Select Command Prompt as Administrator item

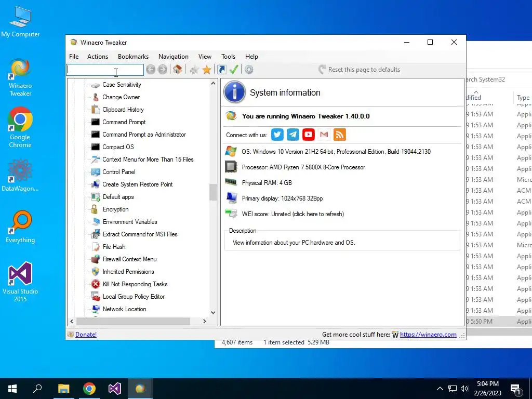point(144,135)
